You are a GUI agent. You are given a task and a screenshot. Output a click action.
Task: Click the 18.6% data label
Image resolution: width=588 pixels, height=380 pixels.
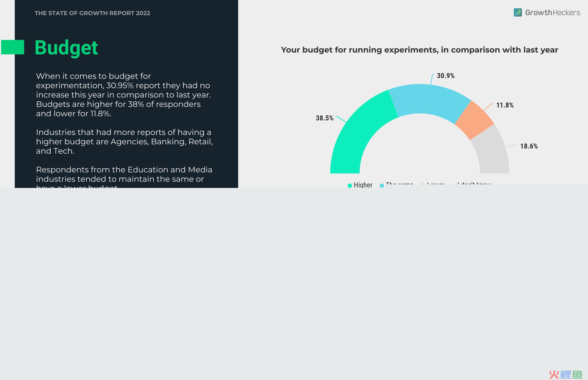[x=529, y=146]
